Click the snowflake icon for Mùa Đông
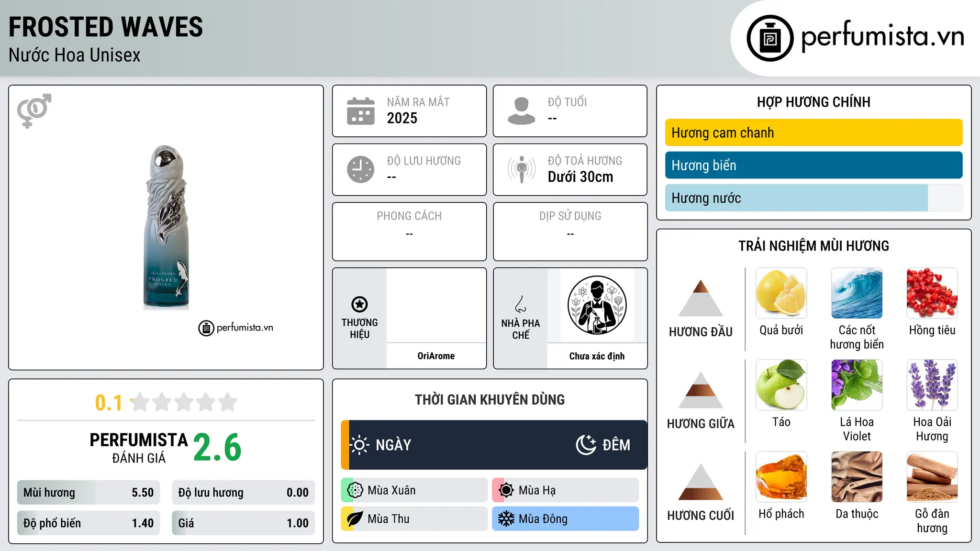 (x=506, y=519)
